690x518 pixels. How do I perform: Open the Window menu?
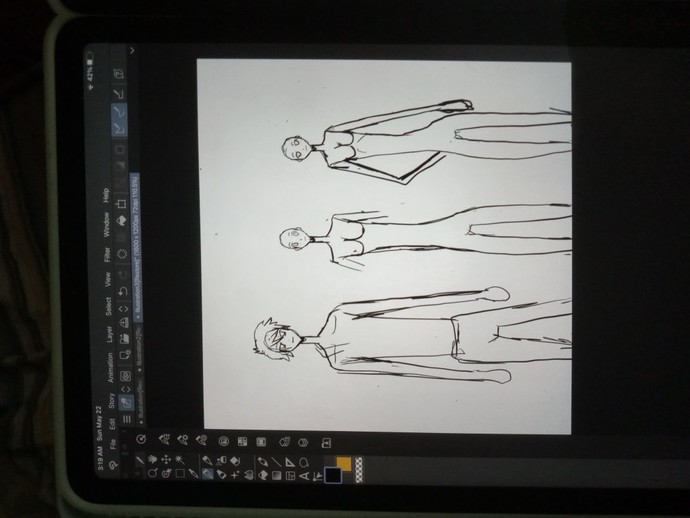point(106,224)
